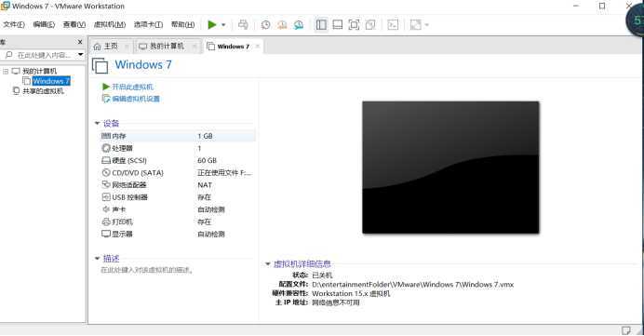Click the display monitor icon
Screen dimensions: 644x336
106,235
